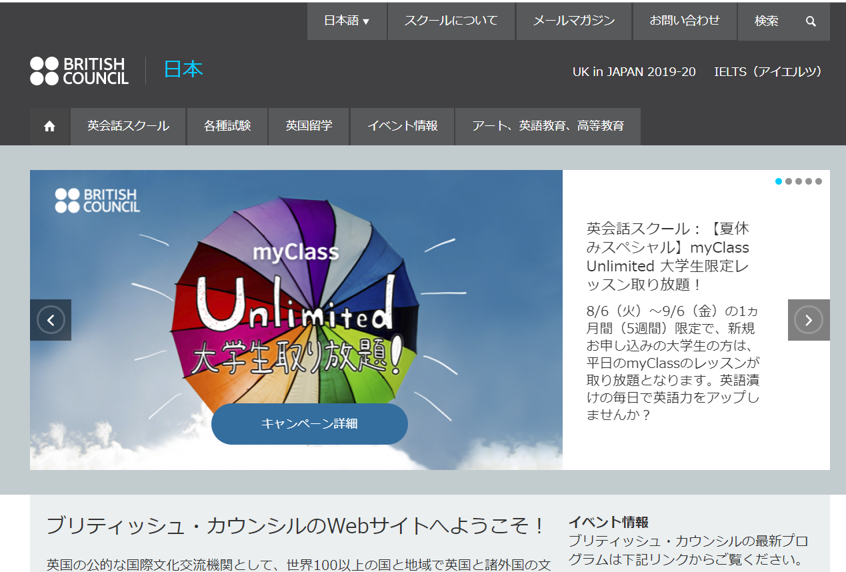Viewport: 846px width, 572px height.
Task: Open 各種試験 navigation tab
Action: pos(227,126)
